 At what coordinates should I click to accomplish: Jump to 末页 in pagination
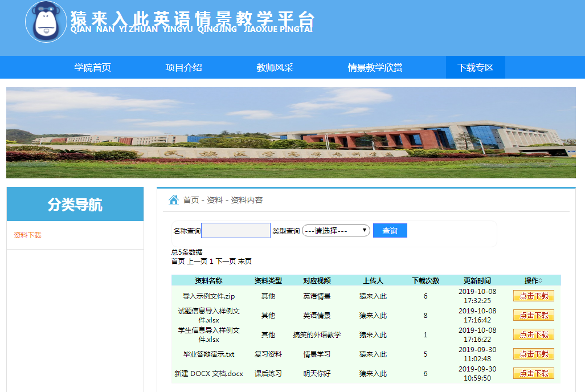click(x=245, y=262)
